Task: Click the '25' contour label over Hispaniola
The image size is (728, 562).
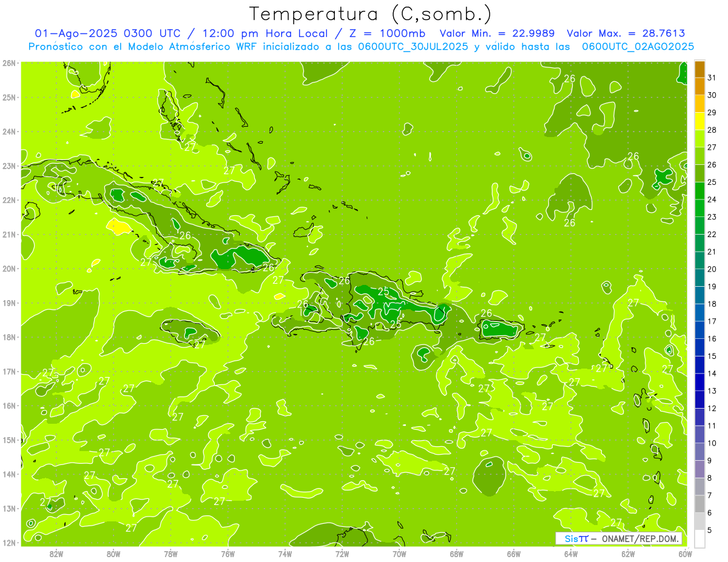Action: (383, 292)
